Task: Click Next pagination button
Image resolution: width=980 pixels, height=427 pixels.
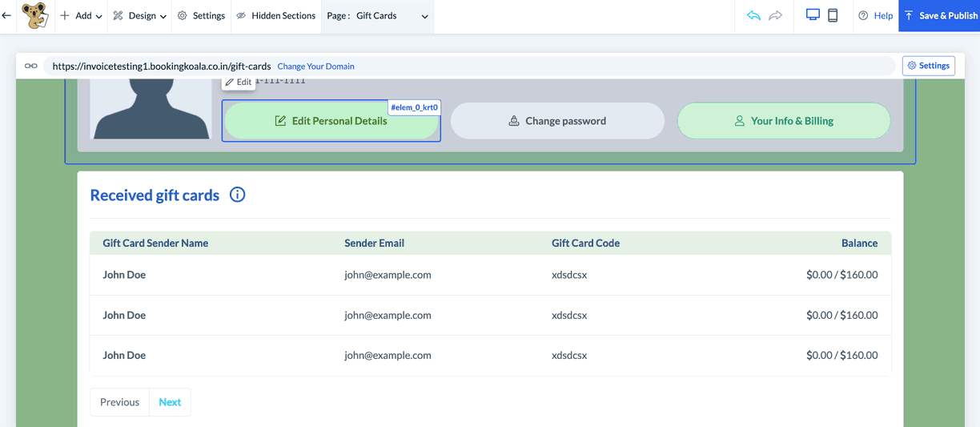Action: pyautogui.click(x=170, y=402)
